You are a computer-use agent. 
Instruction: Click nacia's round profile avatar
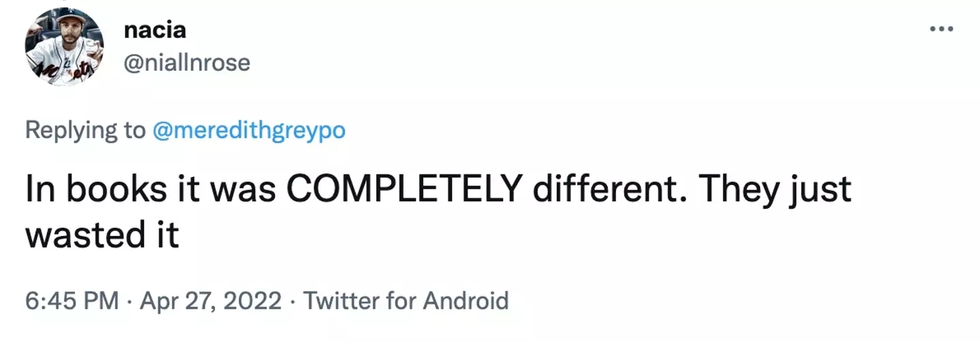[65, 47]
